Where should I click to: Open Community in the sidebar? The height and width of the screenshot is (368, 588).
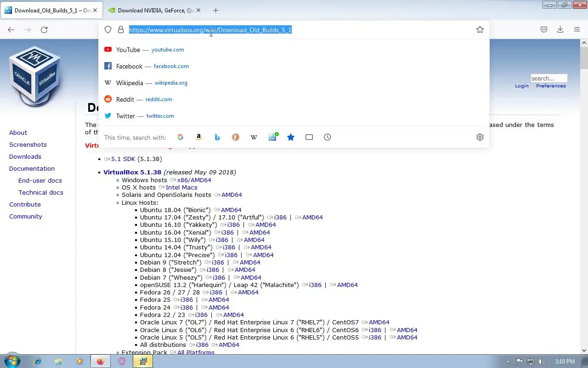(x=26, y=216)
